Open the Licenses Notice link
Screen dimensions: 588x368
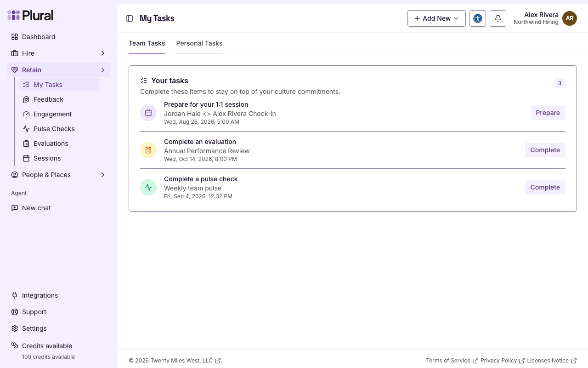(x=552, y=361)
